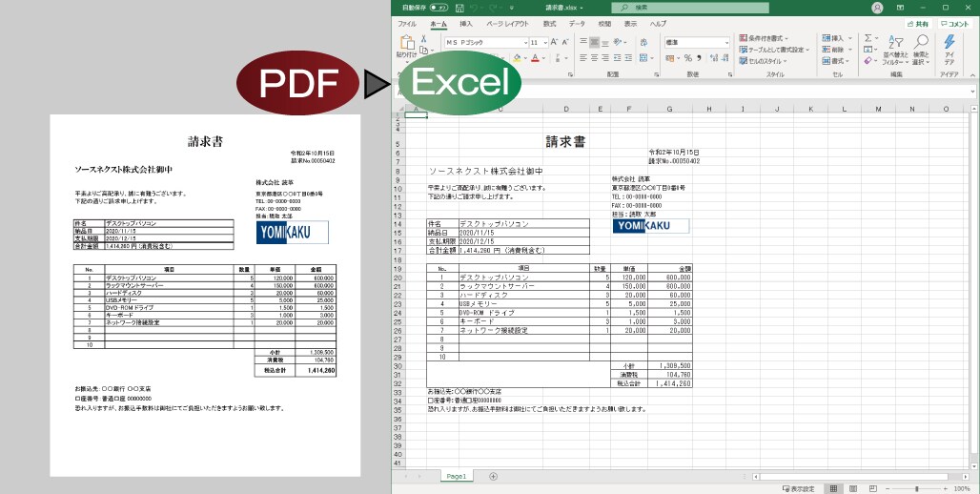Increase font size with larger A icon
The width and height of the screenshot is (980, 494).
[555, 42]
